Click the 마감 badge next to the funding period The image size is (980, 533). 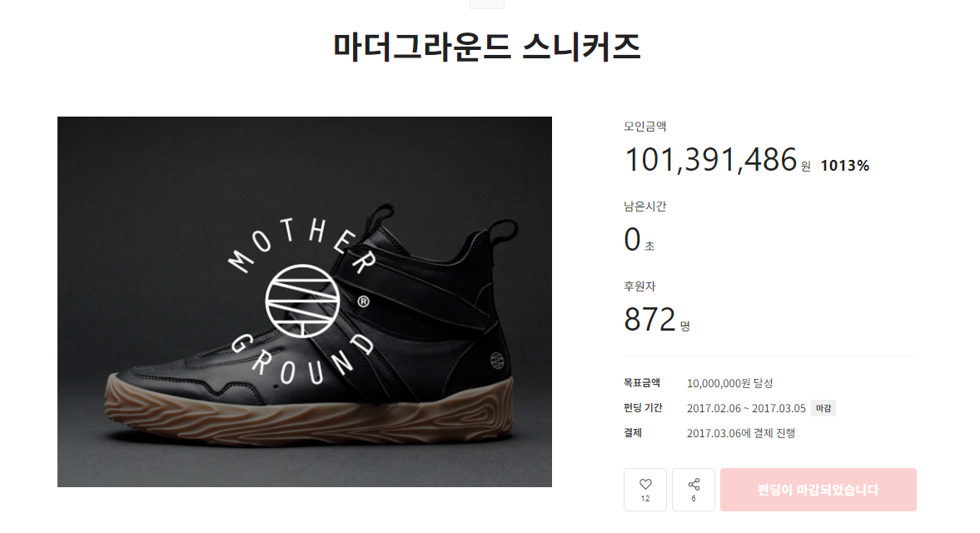pos(823,408)
